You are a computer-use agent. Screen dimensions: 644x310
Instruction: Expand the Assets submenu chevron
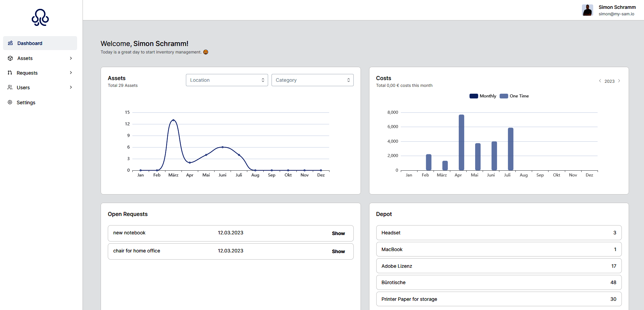71,58
